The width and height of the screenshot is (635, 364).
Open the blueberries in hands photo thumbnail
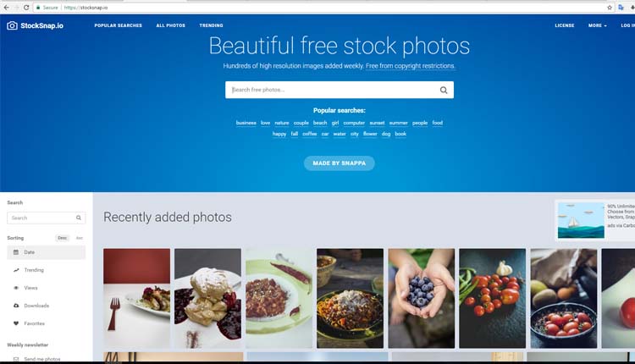coord(421,298)
